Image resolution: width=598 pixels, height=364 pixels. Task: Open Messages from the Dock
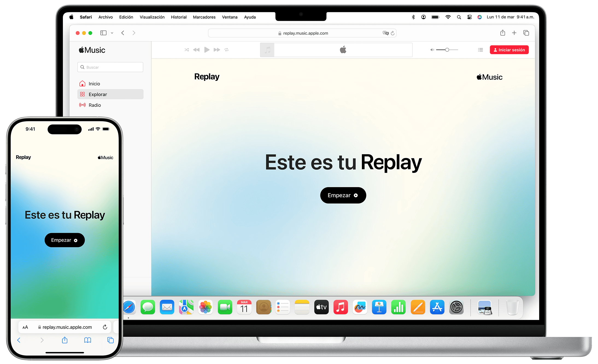click(x=148, y=307)
